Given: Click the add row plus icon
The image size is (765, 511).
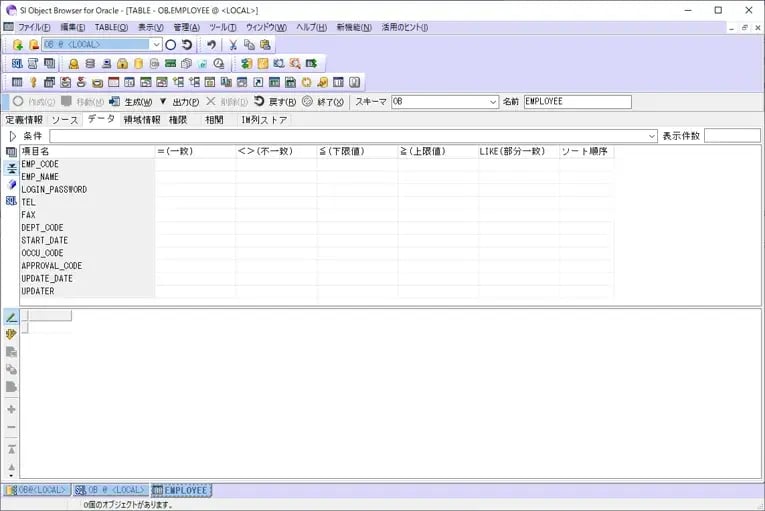Looking at the screenshot, I should coord(12,409).
